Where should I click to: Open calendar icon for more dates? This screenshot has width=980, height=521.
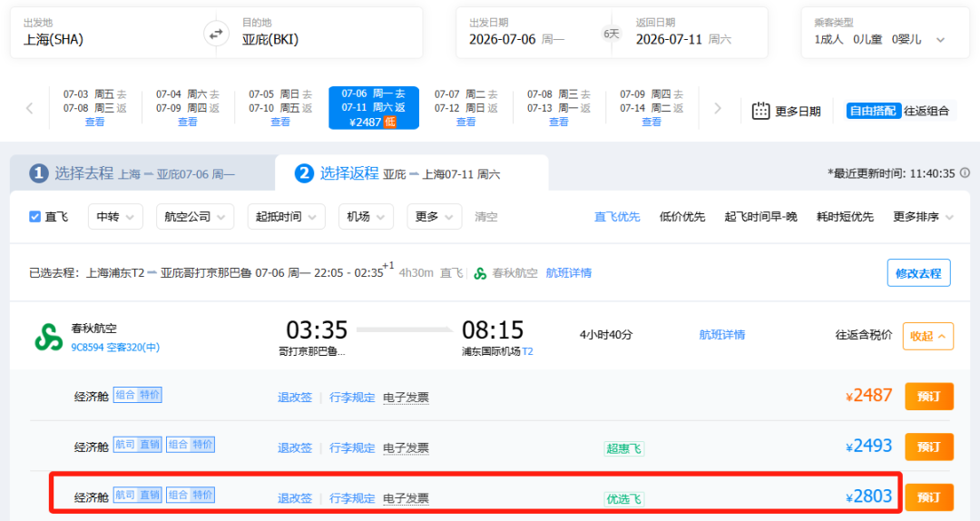(760, 111)
